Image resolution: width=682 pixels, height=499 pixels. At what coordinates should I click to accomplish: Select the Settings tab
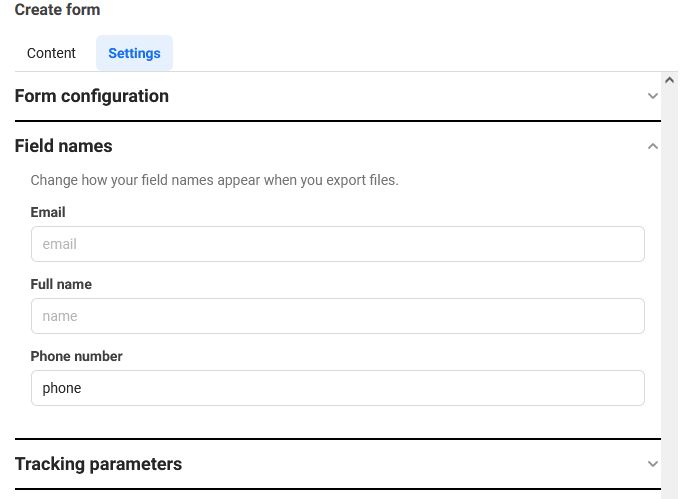(134, 53)
